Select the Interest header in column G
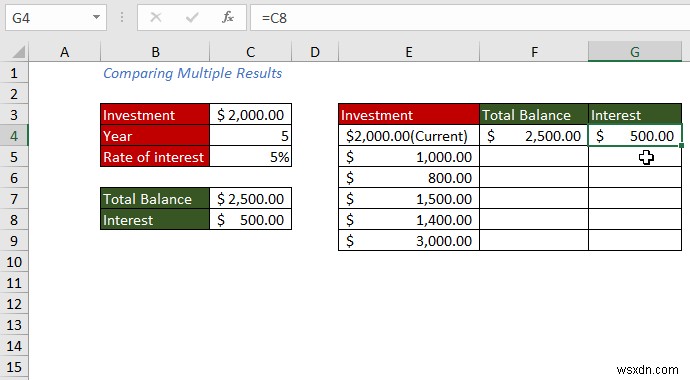This screenshot has height=380, width=690. (635, 115)
